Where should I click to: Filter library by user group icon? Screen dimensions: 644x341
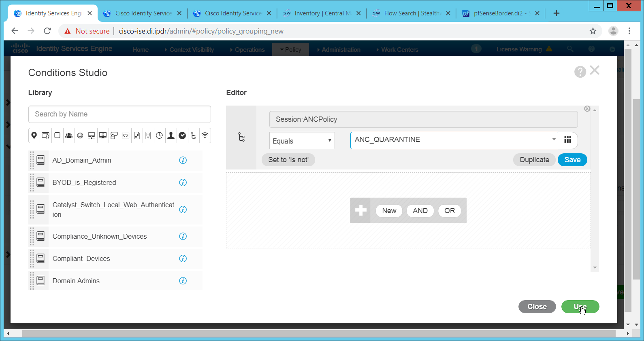pyautogui.click(x=69, y=136)
